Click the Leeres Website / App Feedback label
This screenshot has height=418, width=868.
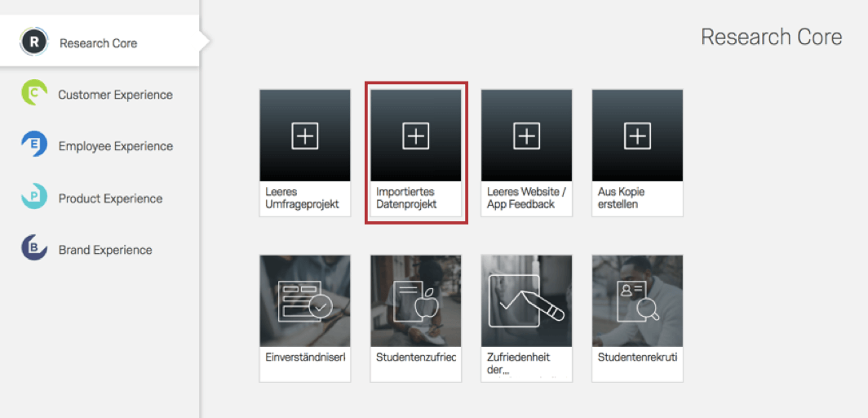526,198
